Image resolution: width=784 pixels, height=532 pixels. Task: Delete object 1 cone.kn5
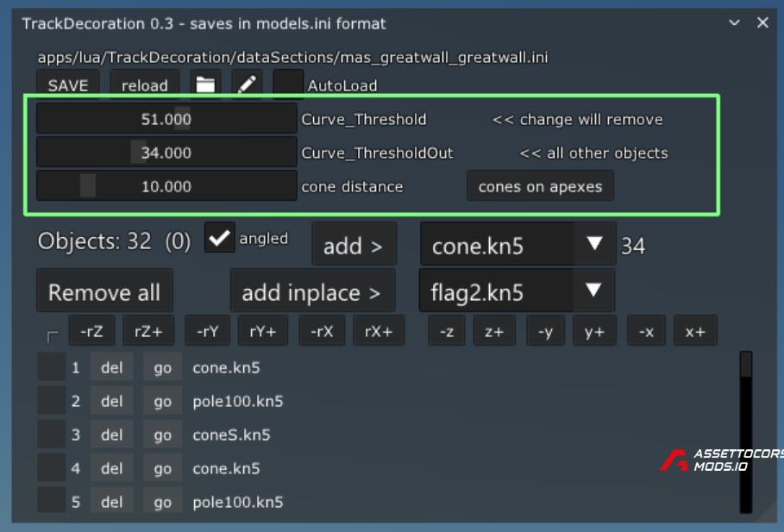111,367
